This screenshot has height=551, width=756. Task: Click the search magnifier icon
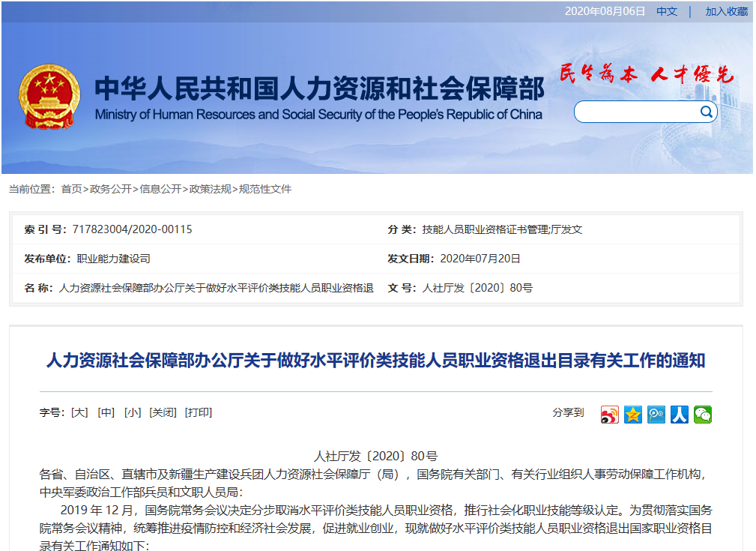pos(706,112)
